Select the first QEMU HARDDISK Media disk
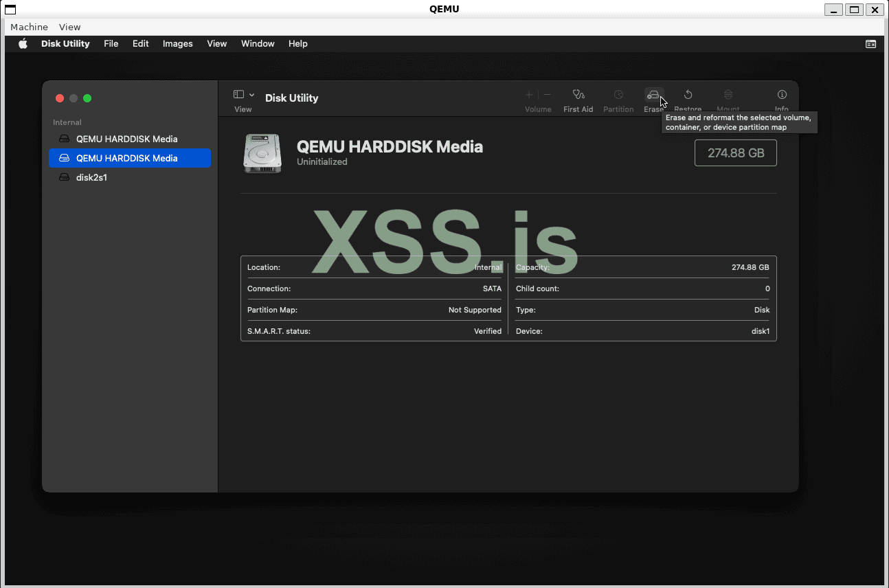The height and width of the screenshot is (588, 889). 126,139
